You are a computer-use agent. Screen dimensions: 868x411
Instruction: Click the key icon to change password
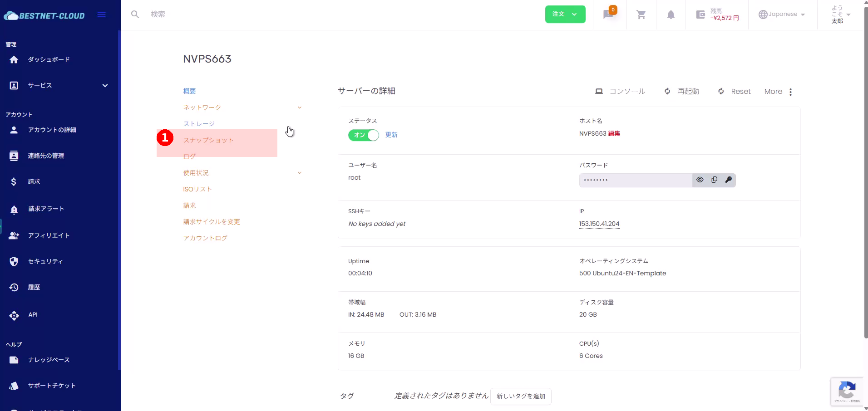[x=728, y=180]
